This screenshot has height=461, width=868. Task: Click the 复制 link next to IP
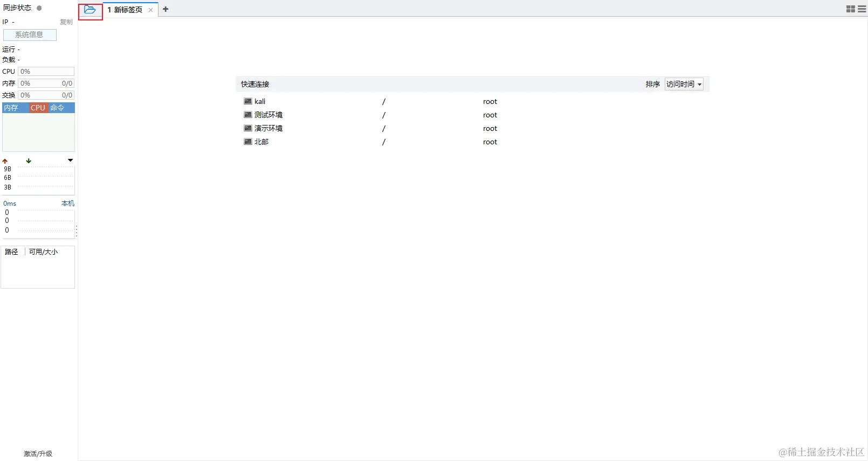click(66, 22)
